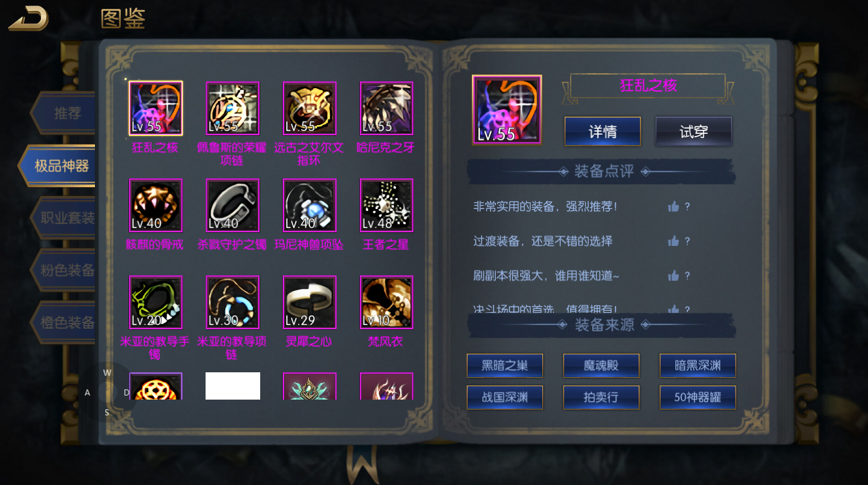Like the 非常实用的装备 review
This screenshot has height=485, width=868.
tap(673, 206)
